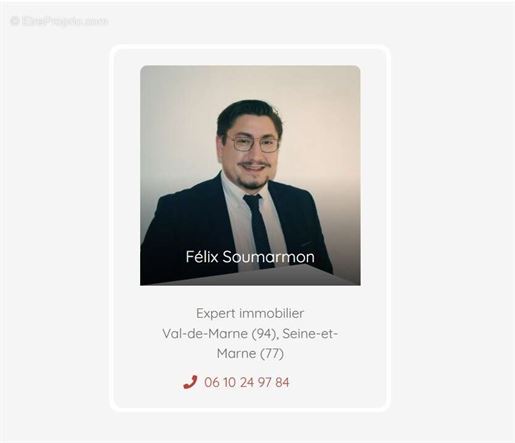Click the copyright symbol in the watermark
The width and height of the screenshot is (515, 443).
pyautogui.click(x=15, y=21)
